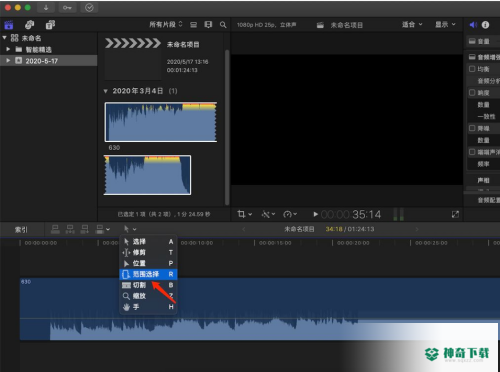Choose 修剪 trim tool from the menu
This screenshot has width=500, height=372.
click(x=148, y=252)
